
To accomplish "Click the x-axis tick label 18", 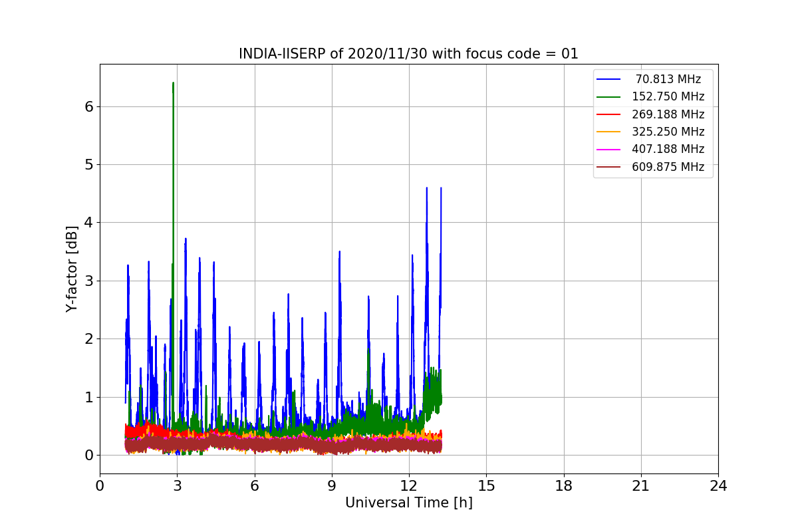I will [x=564, y=486].
